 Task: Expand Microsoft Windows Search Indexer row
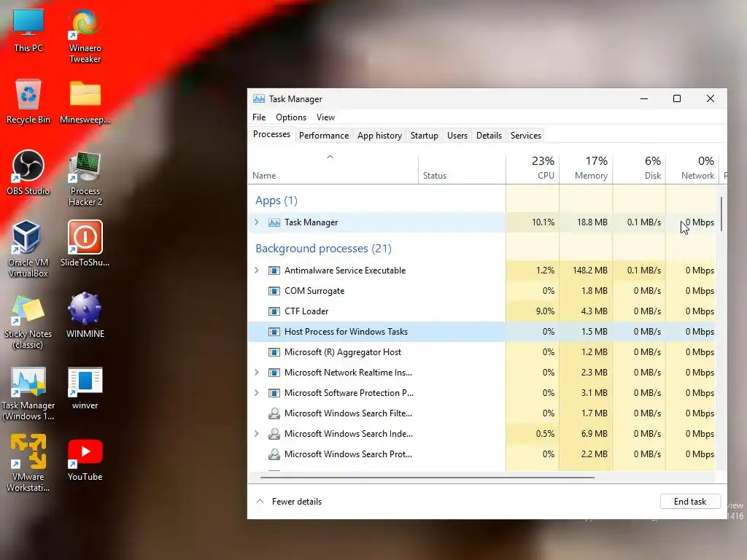pos(257,434)
